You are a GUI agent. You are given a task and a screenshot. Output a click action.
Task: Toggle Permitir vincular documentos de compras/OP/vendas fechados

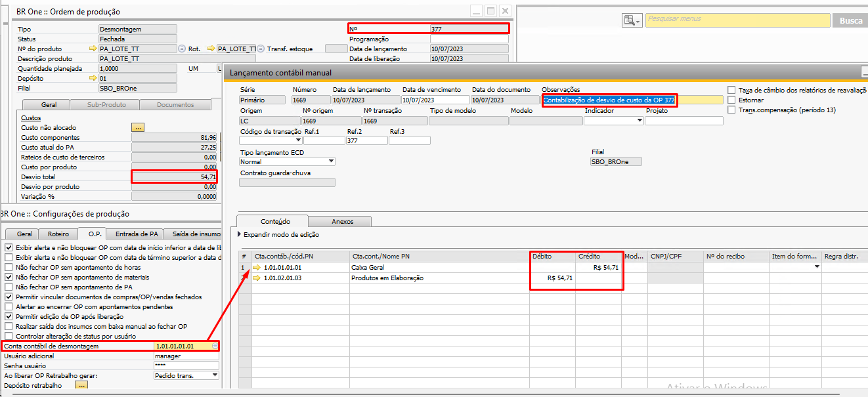click(9, 297)
